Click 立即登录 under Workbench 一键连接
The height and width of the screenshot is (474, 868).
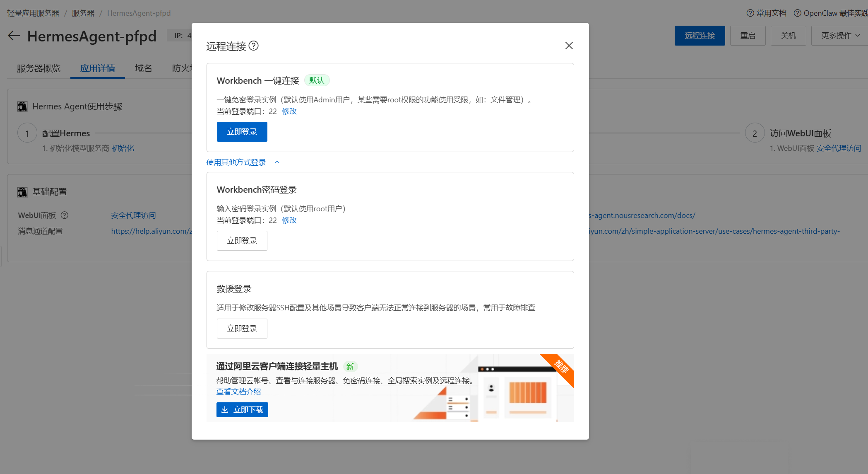pyautogui.click(x=242, y=132)
